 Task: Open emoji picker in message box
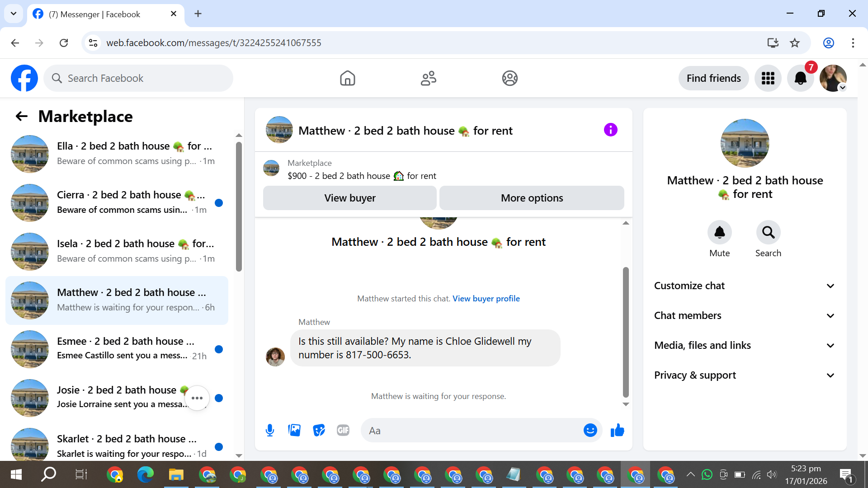click(590, 430)
